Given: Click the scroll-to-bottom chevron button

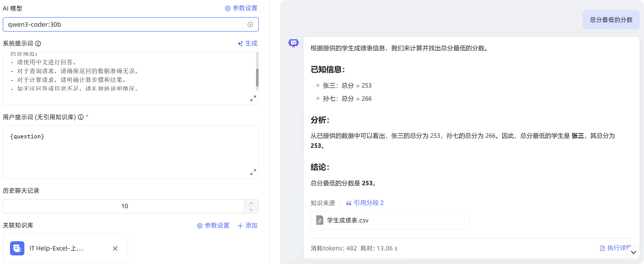Looking at the screenshot, I should [633, 252].
